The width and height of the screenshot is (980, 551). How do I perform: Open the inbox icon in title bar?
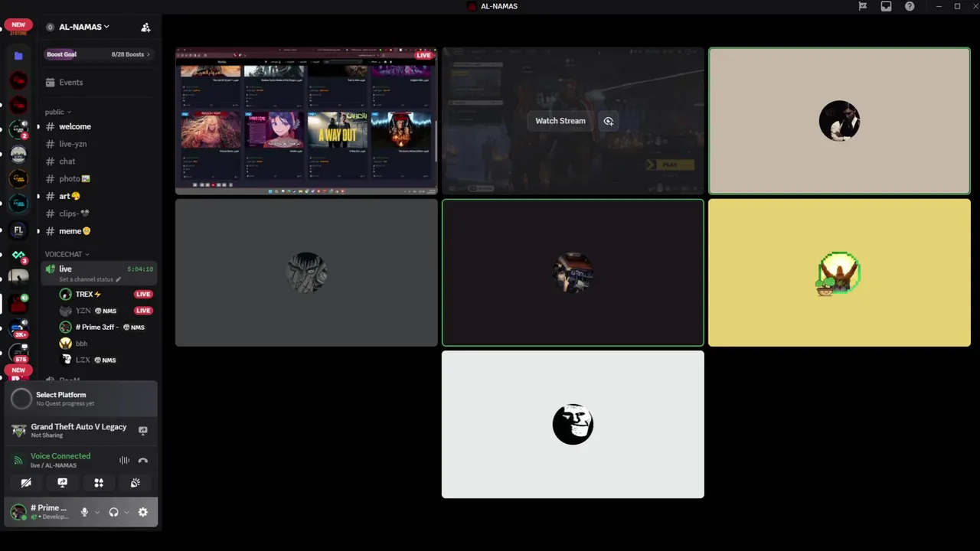pyautogui.click(x=886, y=6)
